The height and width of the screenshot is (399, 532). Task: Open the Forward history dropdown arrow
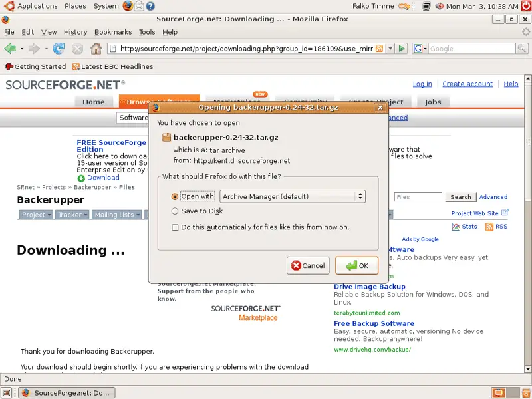[46, 49]
